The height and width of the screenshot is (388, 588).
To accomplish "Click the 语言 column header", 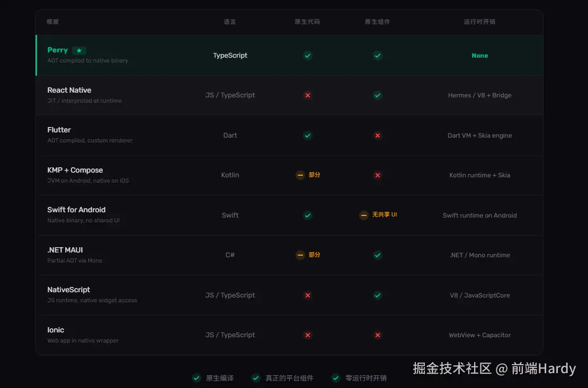I will 230,22.
